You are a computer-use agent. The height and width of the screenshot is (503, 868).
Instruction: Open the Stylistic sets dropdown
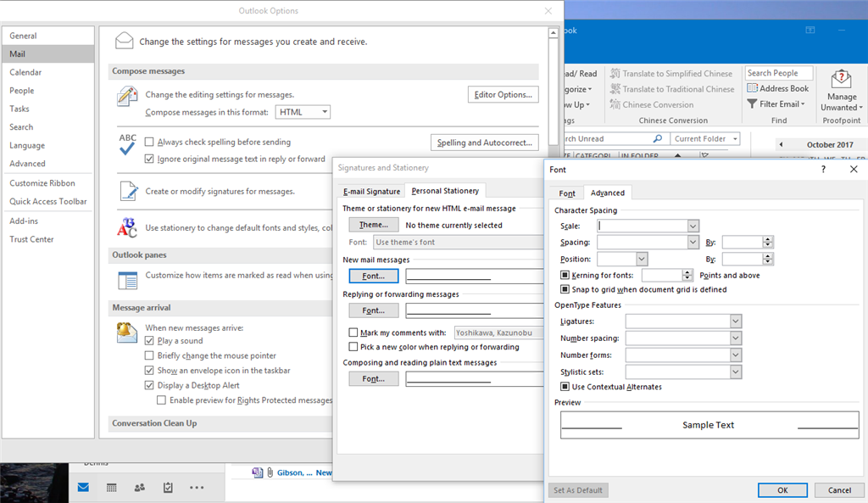(x=735, y=372)
